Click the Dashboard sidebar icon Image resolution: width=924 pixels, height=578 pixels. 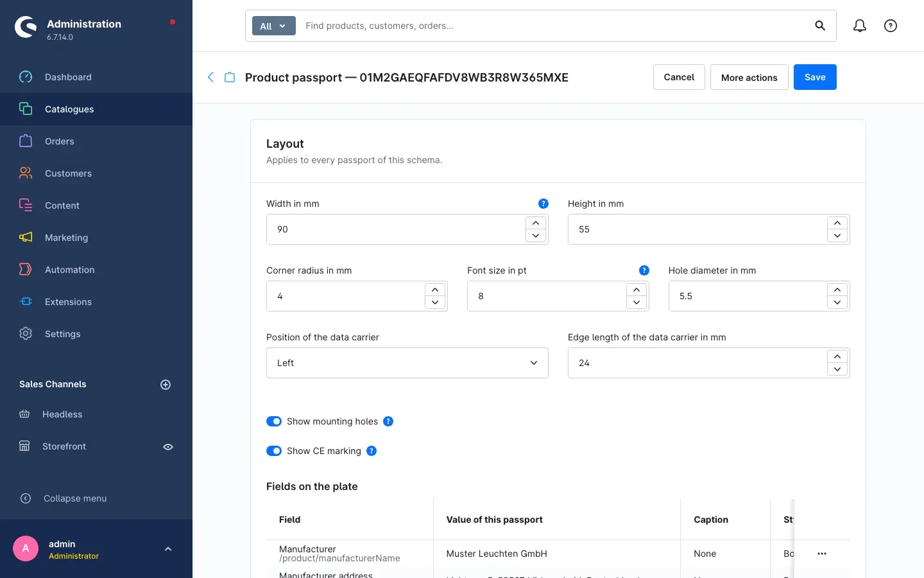click(x=26, y=77)
